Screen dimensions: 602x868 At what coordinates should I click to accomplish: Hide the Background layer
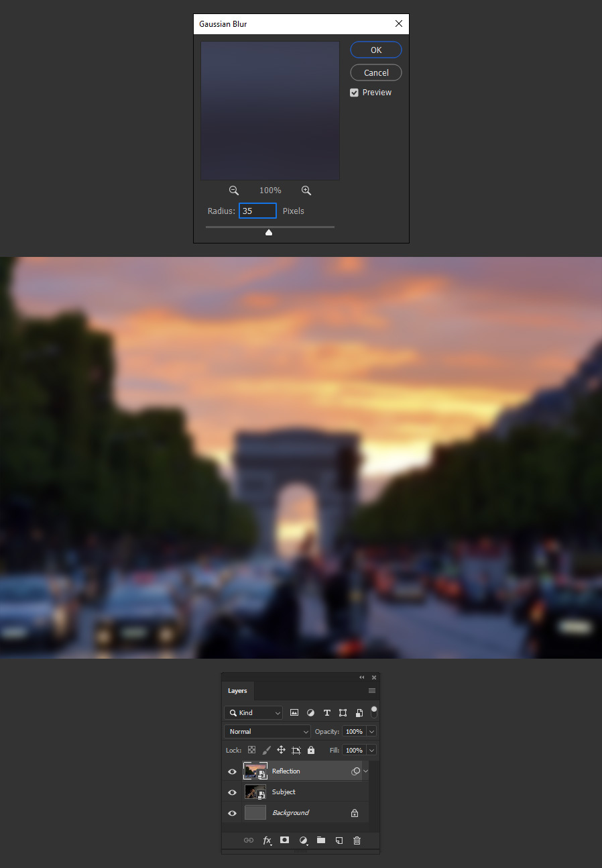coord(232,813)
